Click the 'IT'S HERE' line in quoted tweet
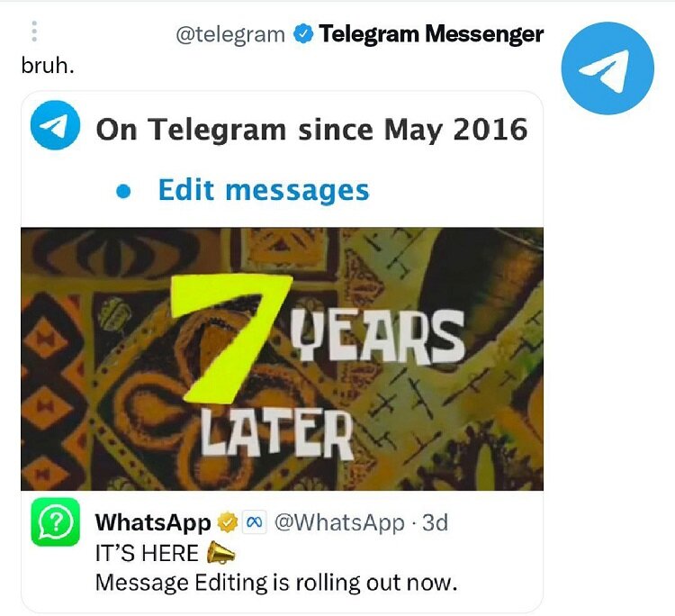675x616 pixels. 147,553
